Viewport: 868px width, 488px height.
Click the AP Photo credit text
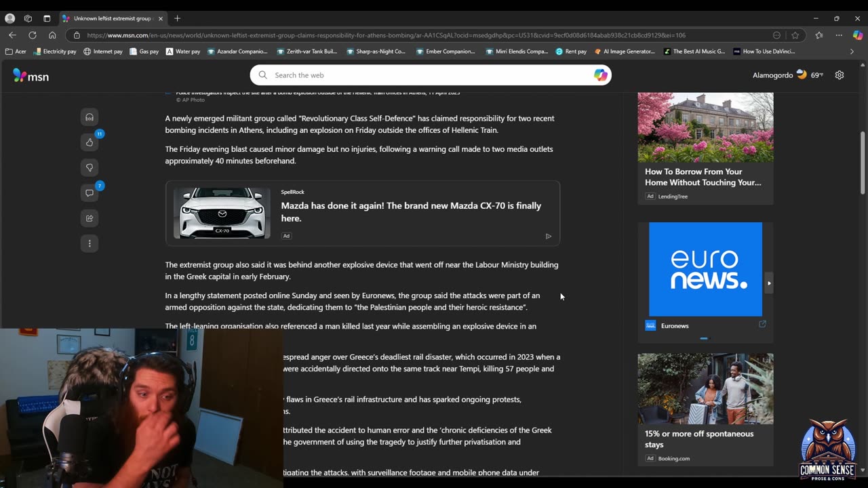(190, 100)
